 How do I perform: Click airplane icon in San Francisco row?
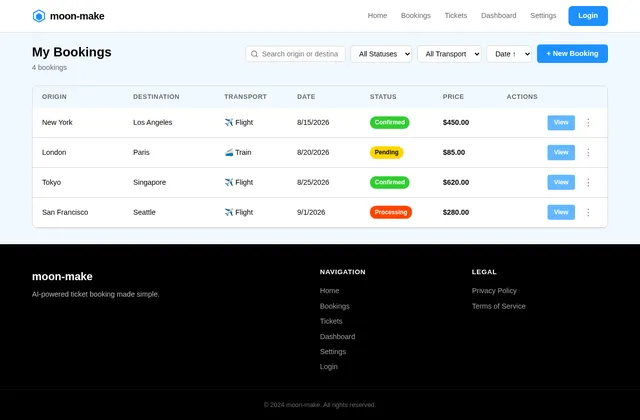(x=229, y=212)
